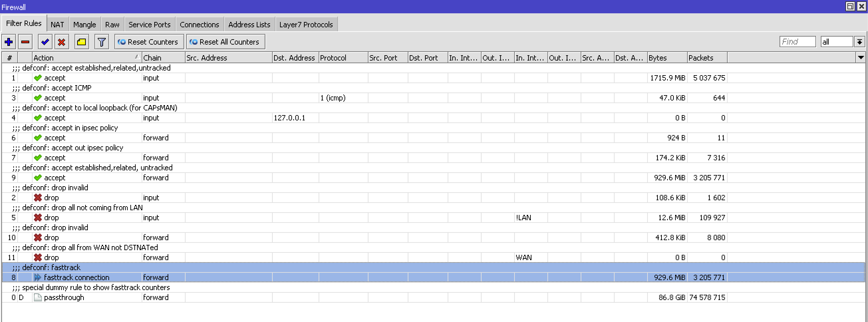Switch to the NAT tab

pyautogui.click(x=57, y=24)
